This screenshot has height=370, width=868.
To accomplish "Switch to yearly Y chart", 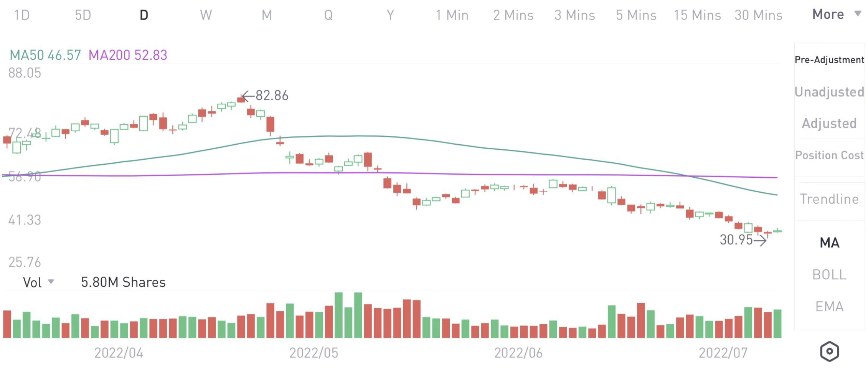I will tap(390, 15).
